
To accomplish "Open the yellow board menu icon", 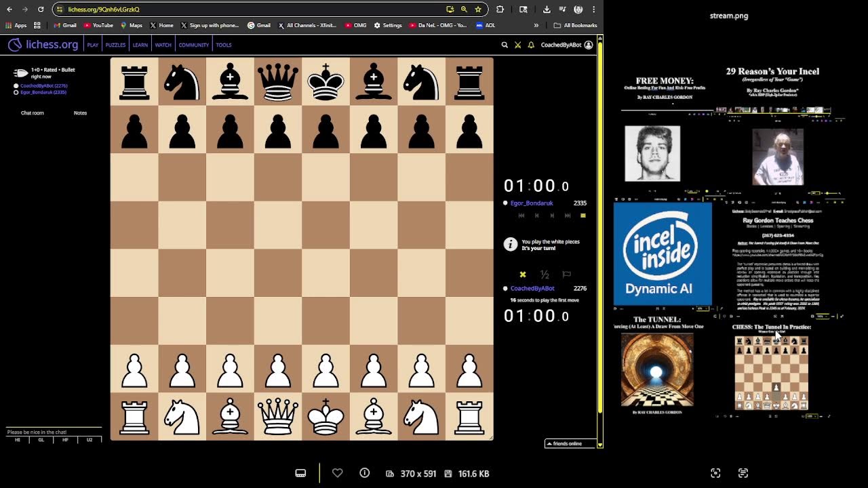I will point(583,216).
